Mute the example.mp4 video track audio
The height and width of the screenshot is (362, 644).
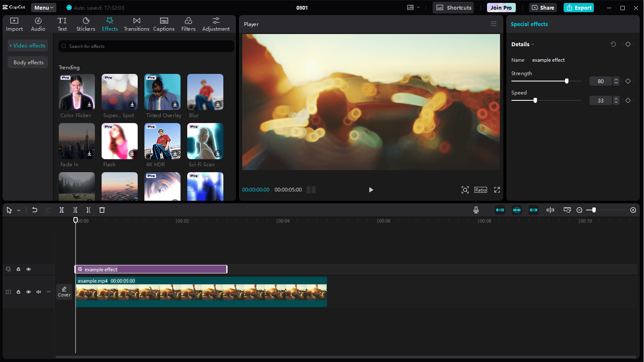[39, 292]
